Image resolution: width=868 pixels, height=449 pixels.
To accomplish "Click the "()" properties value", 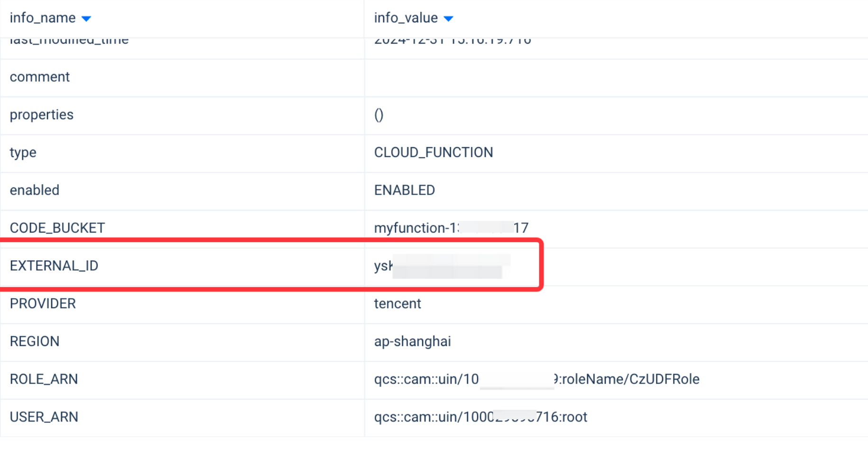I will pyautogui.click(x=379, y=115).
